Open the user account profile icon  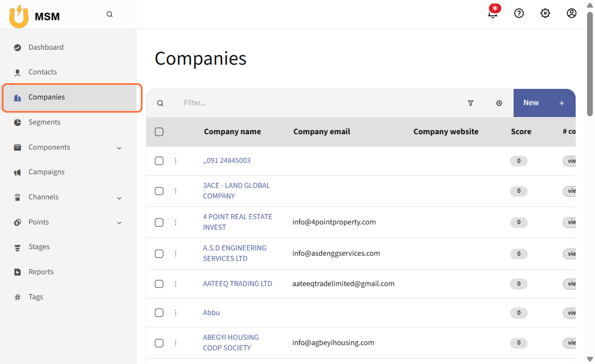coord(571,13)
